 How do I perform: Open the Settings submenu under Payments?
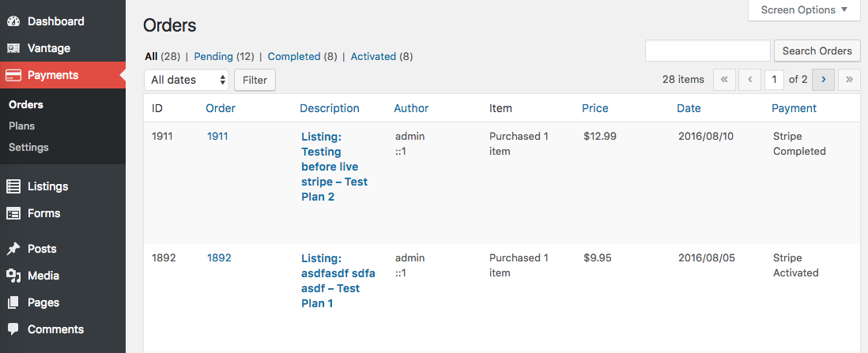coord(28,147)
